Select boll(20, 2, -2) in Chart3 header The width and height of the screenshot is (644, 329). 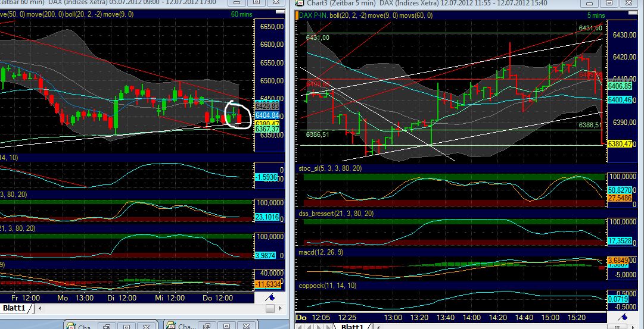pos(348,15)
